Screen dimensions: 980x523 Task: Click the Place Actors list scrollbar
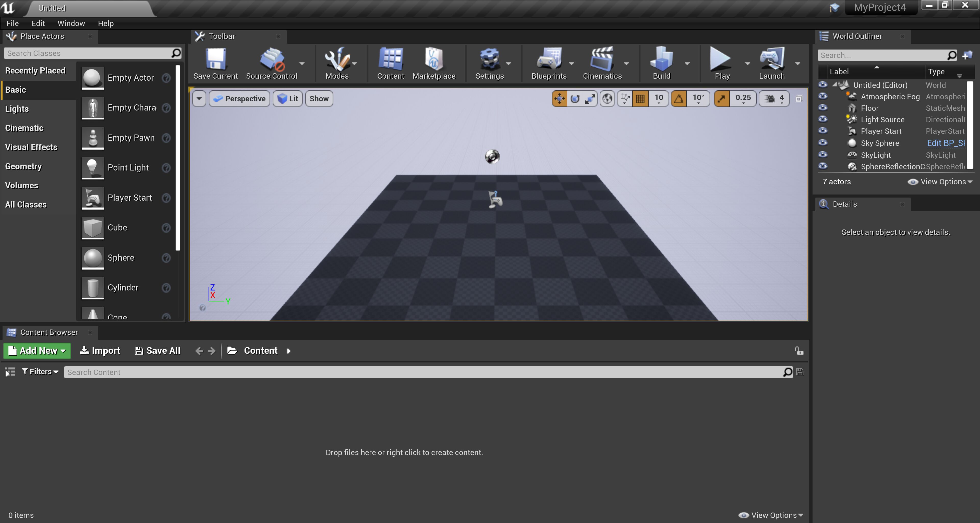[x=177, y=158]
